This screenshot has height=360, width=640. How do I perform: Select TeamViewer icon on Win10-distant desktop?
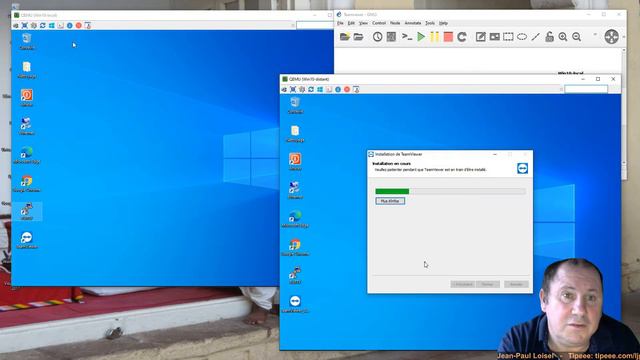tap(295, 304)
